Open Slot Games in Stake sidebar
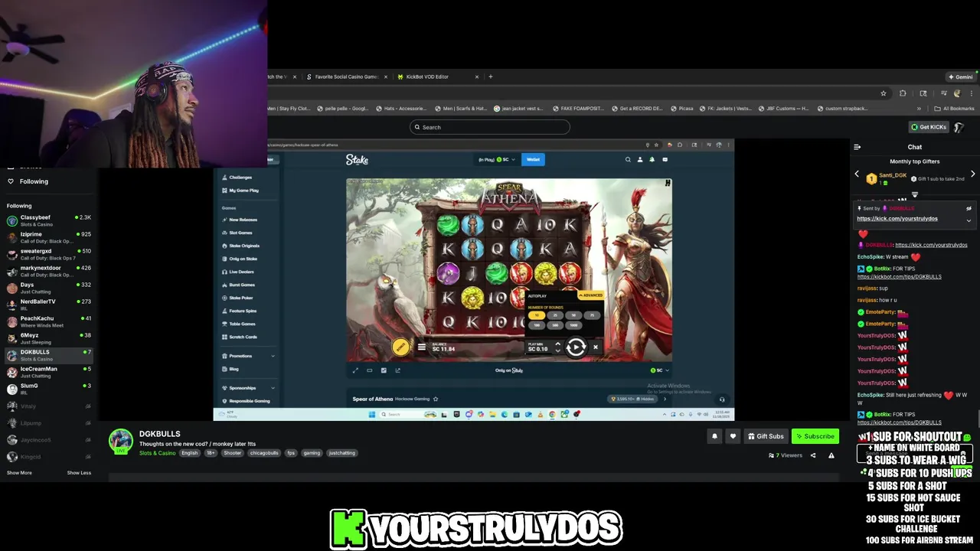 click(240, 233)
